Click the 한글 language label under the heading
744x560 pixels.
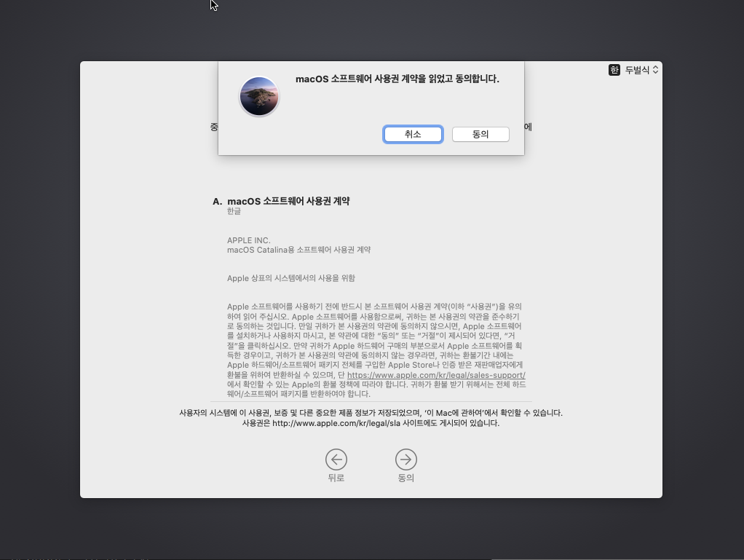(x=234, y=211)
